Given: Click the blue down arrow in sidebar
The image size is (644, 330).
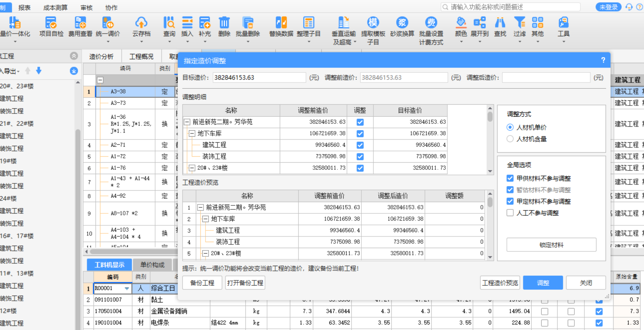Looking at the screenshot, I should click(x=39, y=71).
